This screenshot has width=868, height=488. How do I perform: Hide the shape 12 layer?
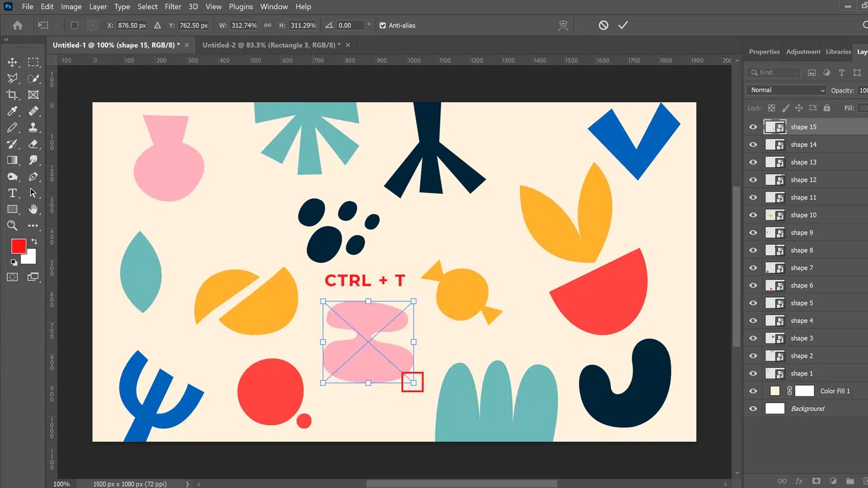(x=753, y=180)
